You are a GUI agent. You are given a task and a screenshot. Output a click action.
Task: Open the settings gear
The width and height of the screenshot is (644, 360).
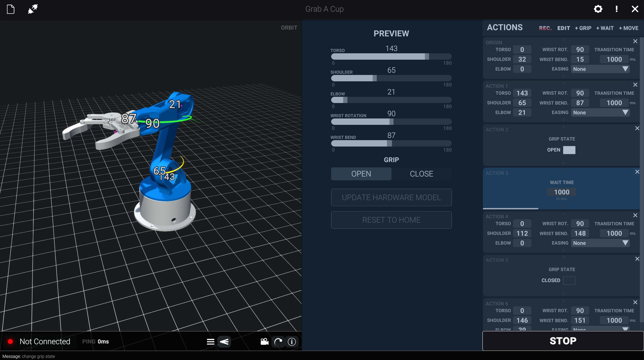coord(598,9)
